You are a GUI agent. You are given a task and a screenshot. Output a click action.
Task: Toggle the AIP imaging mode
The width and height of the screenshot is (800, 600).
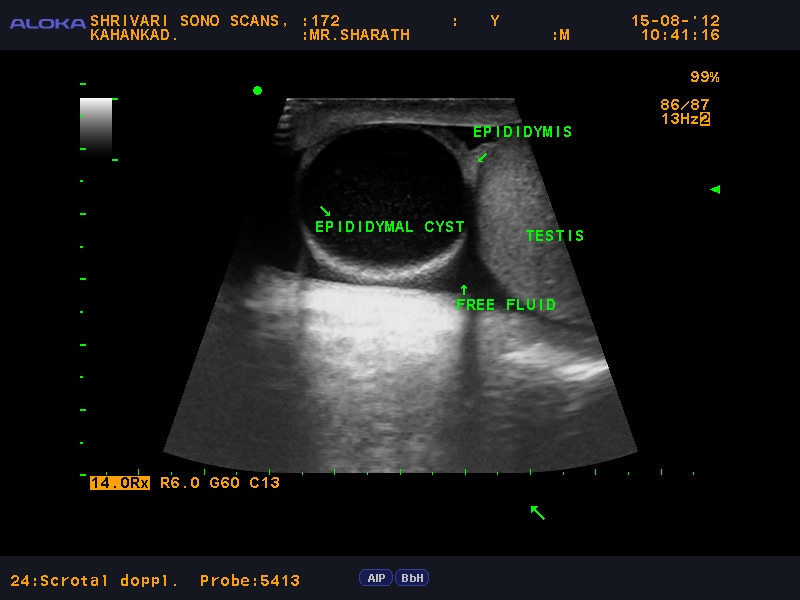(376, 577)
